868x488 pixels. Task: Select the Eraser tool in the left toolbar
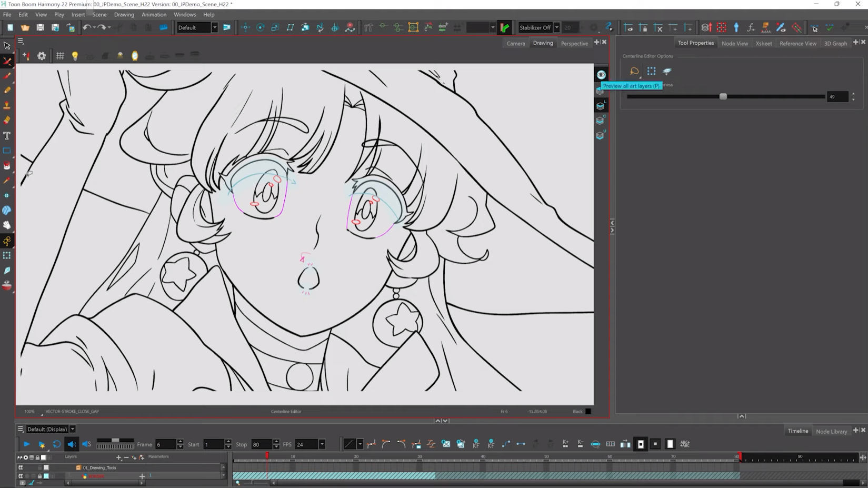7,121
